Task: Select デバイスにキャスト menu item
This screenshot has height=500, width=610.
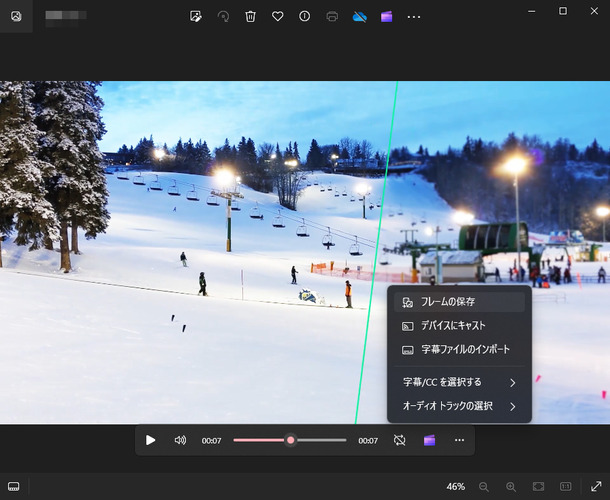Action: (459, 325)
